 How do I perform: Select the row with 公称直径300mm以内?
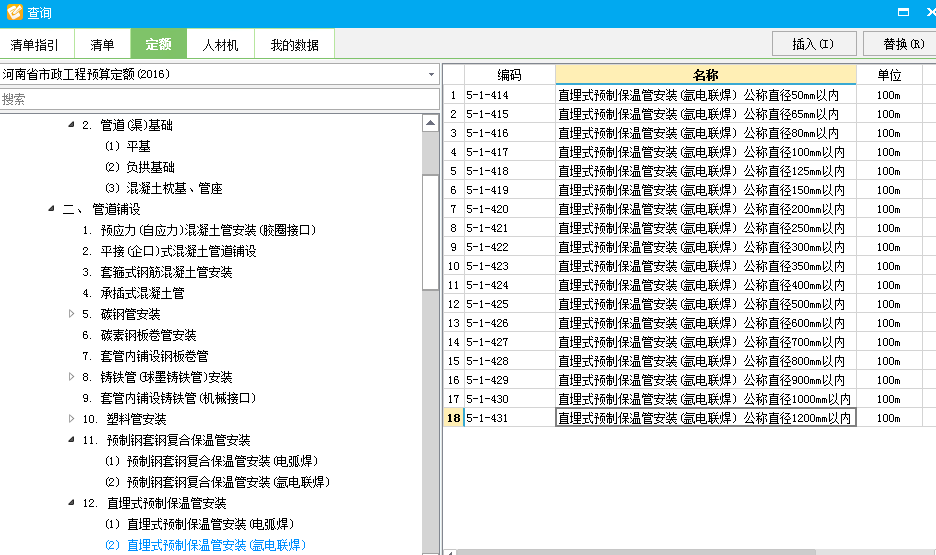706,247
